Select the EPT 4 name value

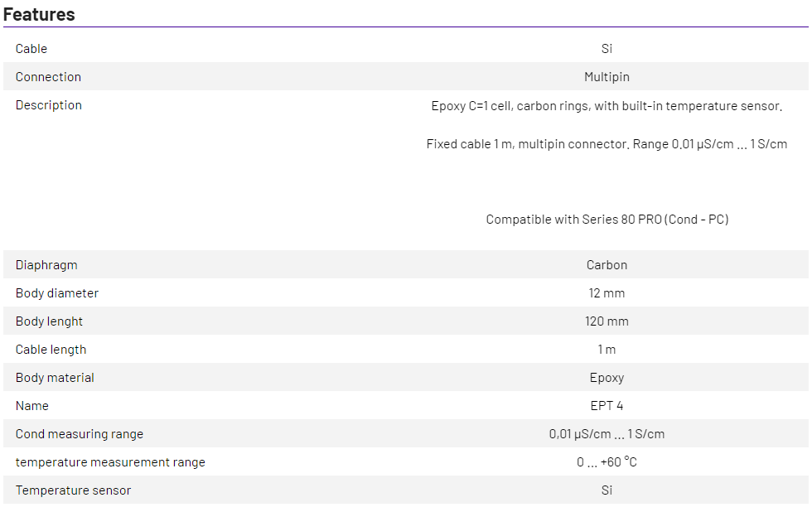(607, 406)
